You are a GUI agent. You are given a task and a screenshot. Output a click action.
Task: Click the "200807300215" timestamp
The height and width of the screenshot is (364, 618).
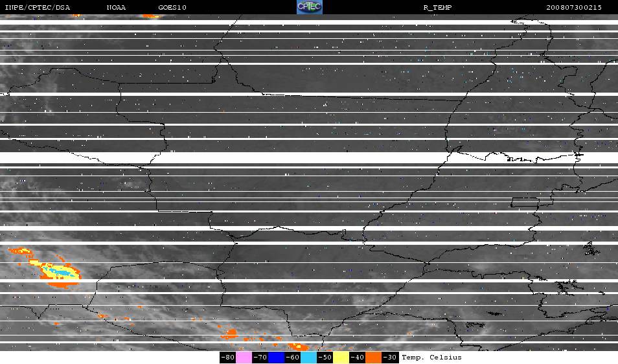(574, 8)
